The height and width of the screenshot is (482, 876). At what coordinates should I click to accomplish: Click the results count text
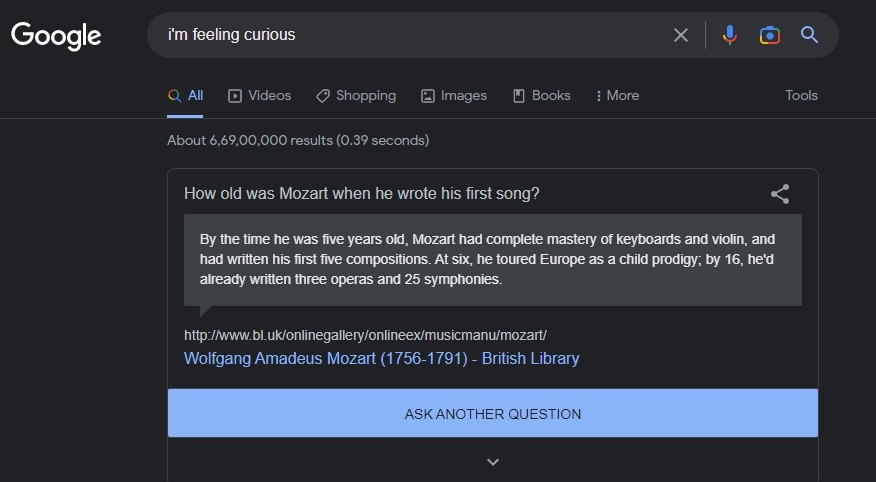[x=298, y=140]
